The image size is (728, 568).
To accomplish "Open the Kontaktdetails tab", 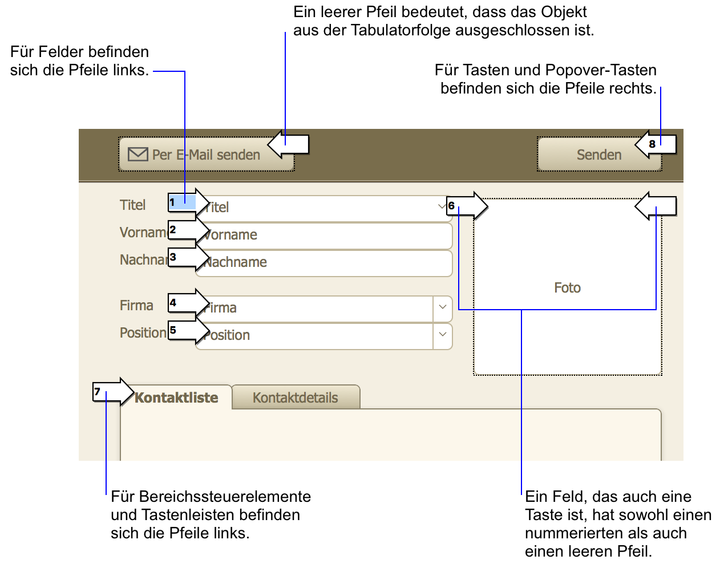I will [x=296, y=397].
